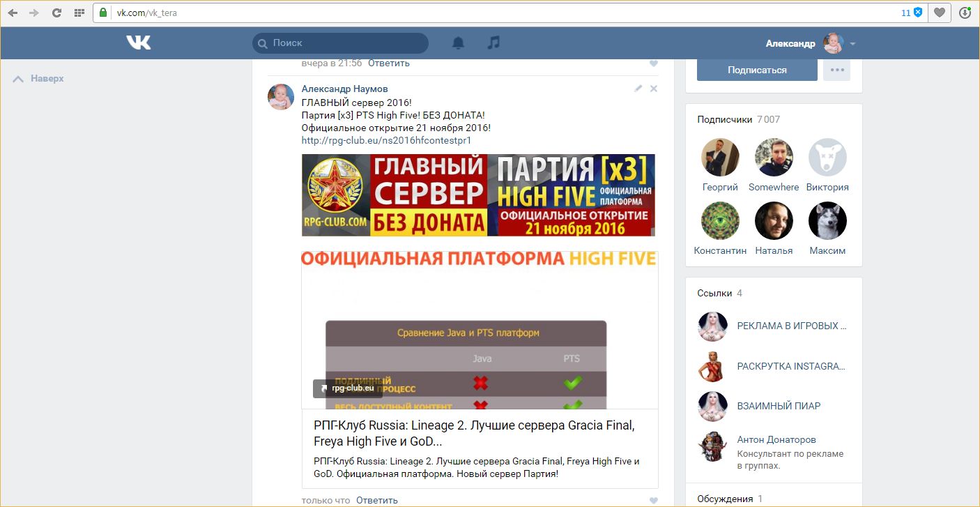The image size is (980, 507).
Task: Click the Максим name link
Action: coord(827,250)
